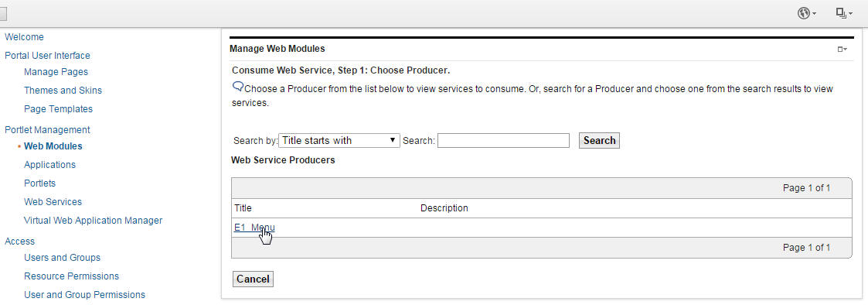
Task: Select the Web Modules navigation item
Action: click(53, 146)
